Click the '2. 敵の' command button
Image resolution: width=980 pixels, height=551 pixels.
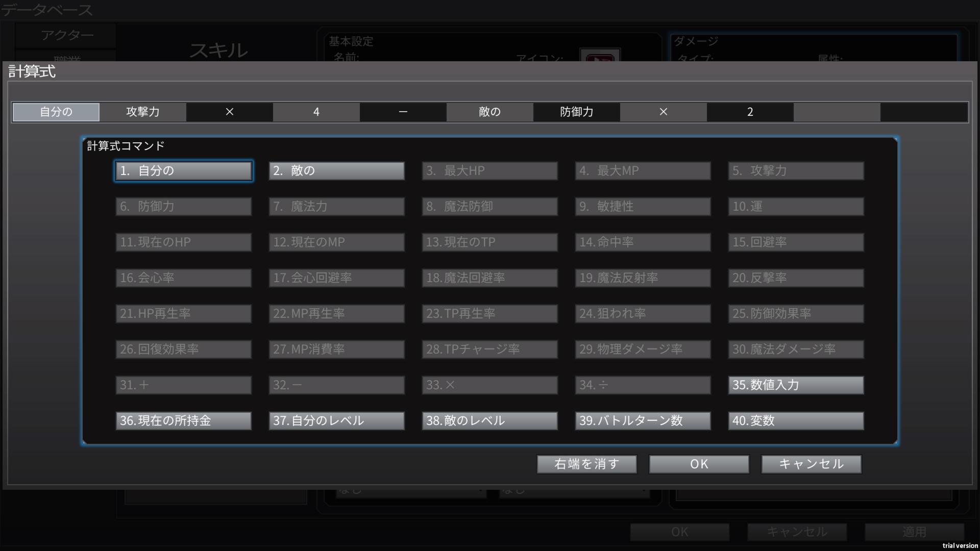(x=336, y=171)
